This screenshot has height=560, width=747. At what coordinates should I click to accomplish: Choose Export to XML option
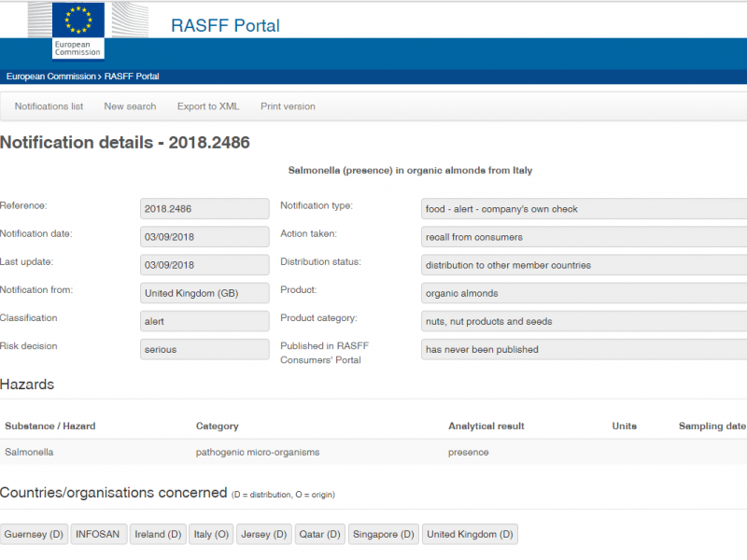[x=208, y=106]
